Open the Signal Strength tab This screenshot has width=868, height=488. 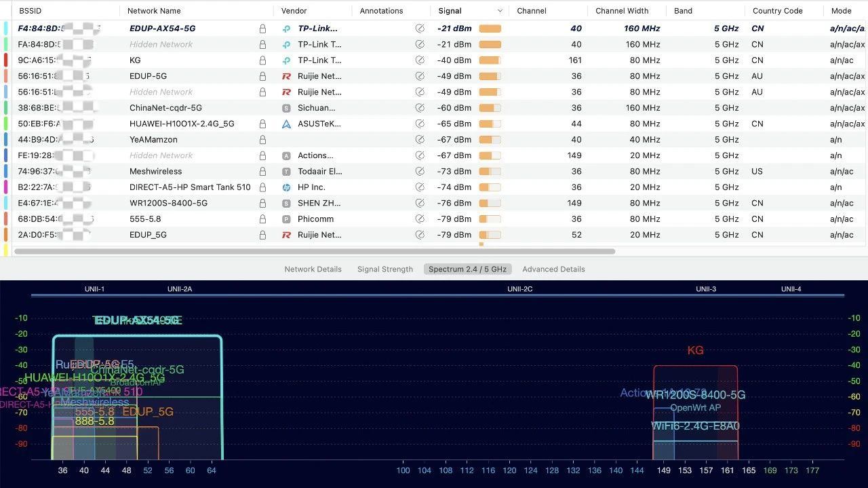pos(384,269)
